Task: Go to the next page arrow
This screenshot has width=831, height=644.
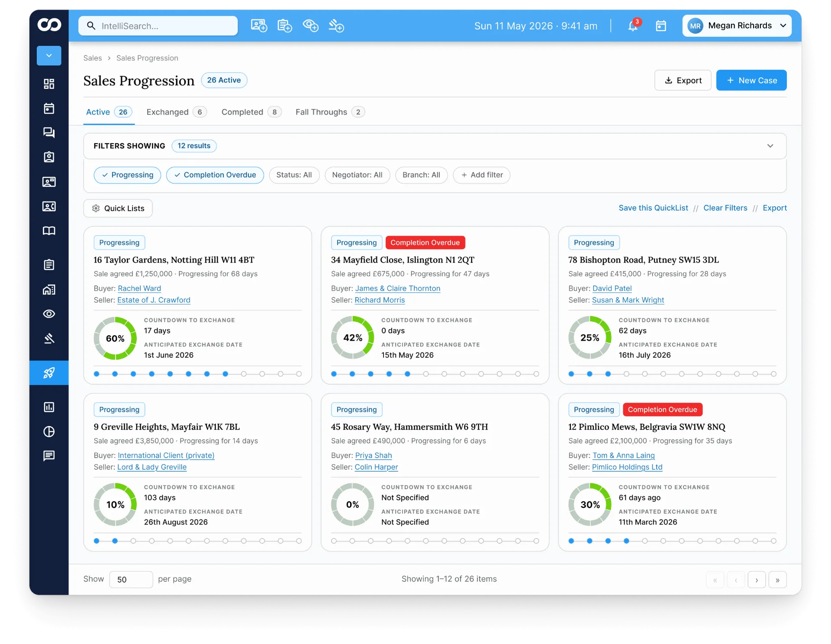Action: point(757,580)
